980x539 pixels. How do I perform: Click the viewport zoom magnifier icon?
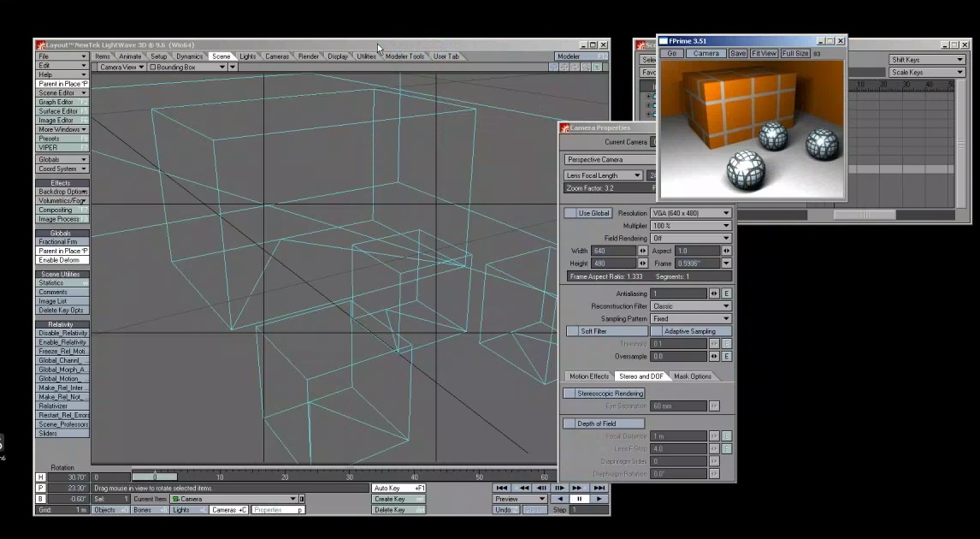click(586, 67)
